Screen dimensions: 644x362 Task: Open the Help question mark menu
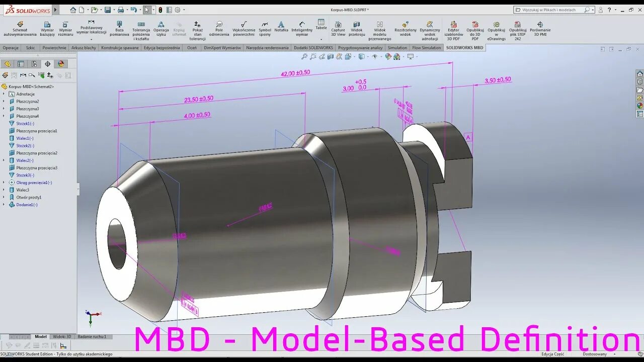point(609,10)
